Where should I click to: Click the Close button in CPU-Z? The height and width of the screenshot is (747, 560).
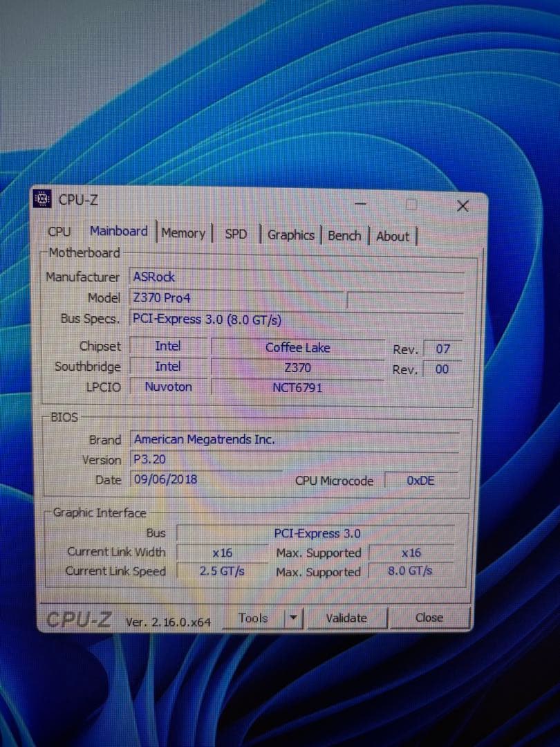429,617
